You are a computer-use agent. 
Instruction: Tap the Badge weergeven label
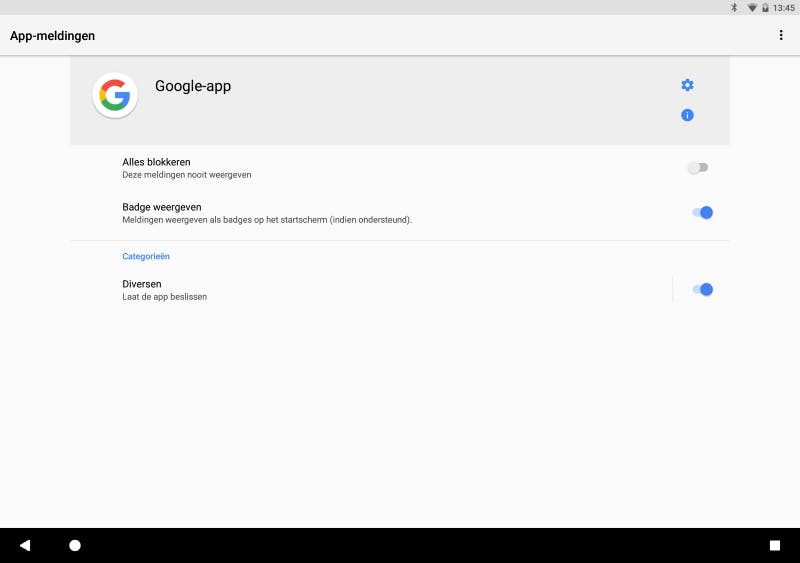click(162, 207)
